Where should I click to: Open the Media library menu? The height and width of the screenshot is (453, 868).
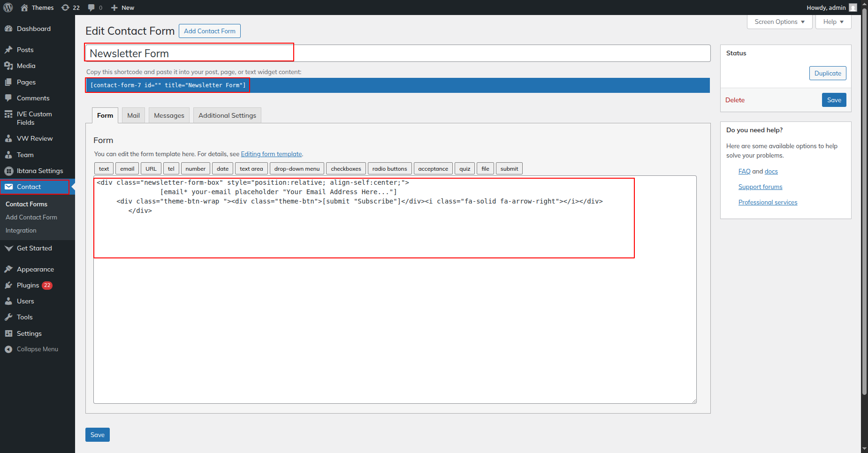coord(26,66)
